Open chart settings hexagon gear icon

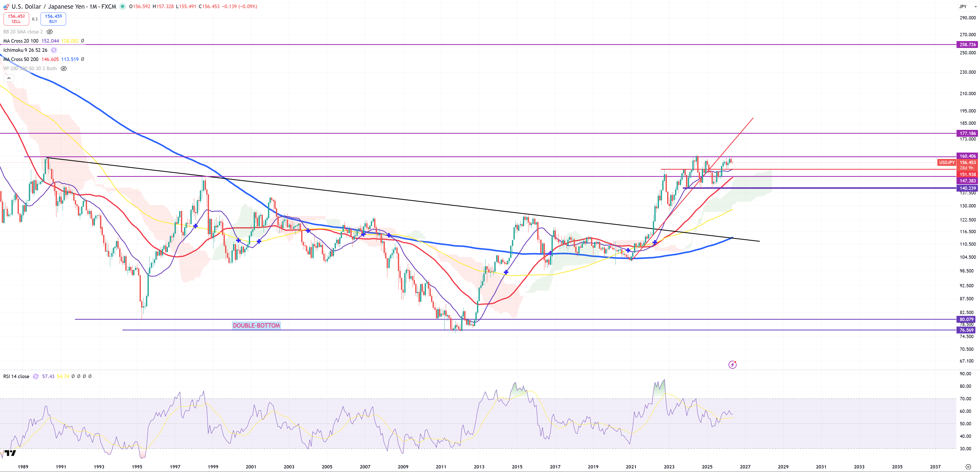[968, 467]
